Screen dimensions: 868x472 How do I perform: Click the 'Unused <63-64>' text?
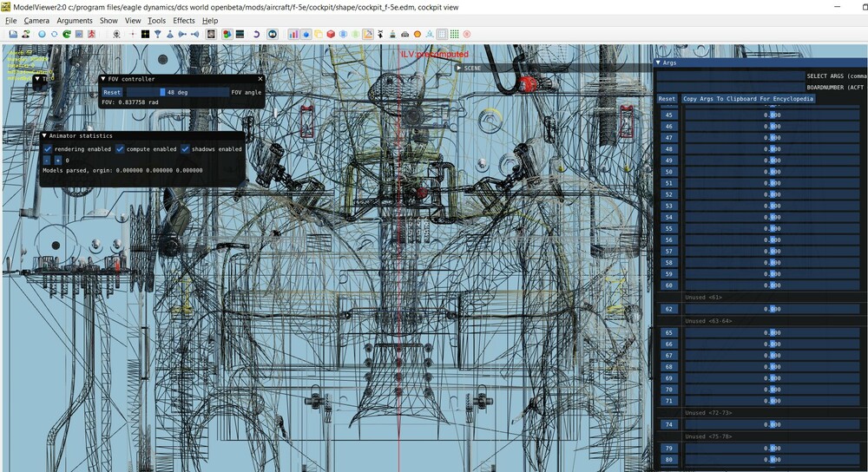tap(708, 321)
